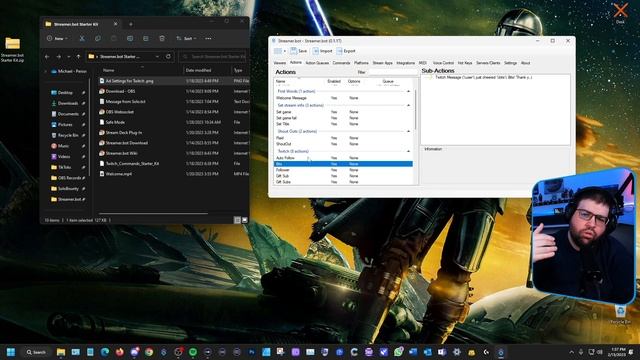
Task: Open the About tab
Action: [525, 63]
